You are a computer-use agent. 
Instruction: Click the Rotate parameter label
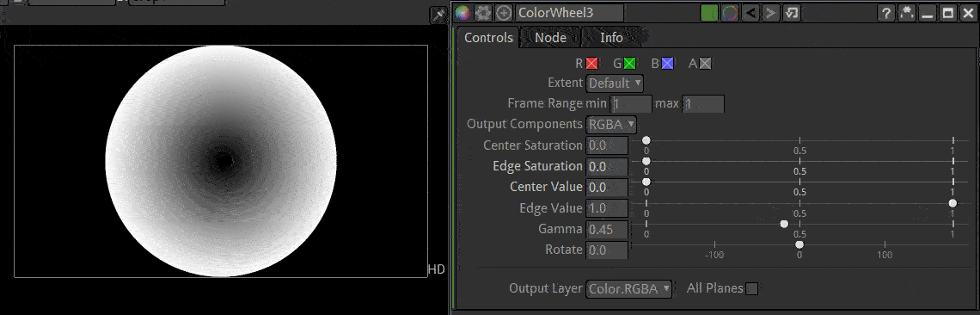pyautogui.click(x=564, y=250)
